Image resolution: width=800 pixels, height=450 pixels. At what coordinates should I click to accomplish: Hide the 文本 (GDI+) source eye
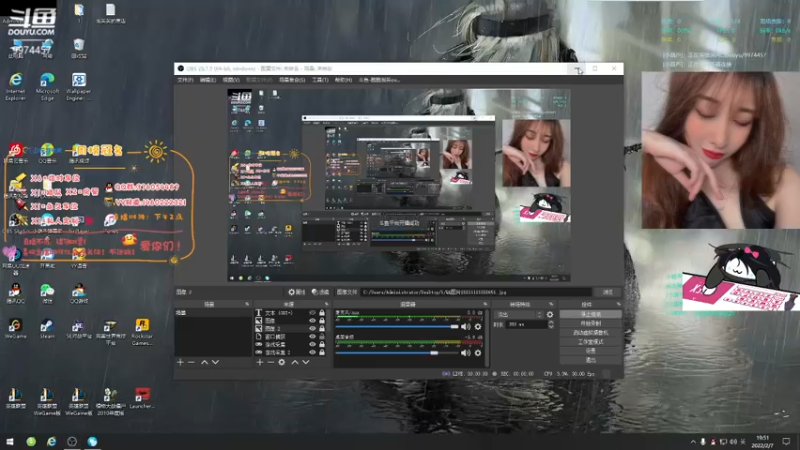tap(312, 313)
